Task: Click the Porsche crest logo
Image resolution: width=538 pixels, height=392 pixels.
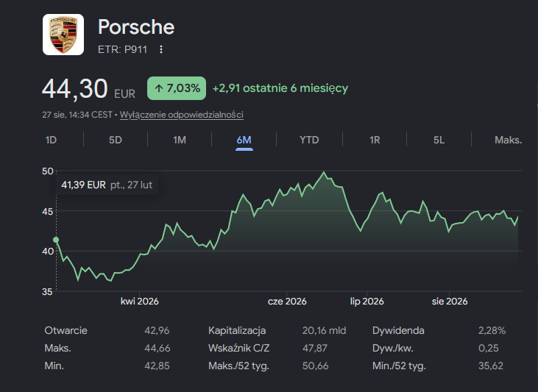Action: (x=63, y=35)
